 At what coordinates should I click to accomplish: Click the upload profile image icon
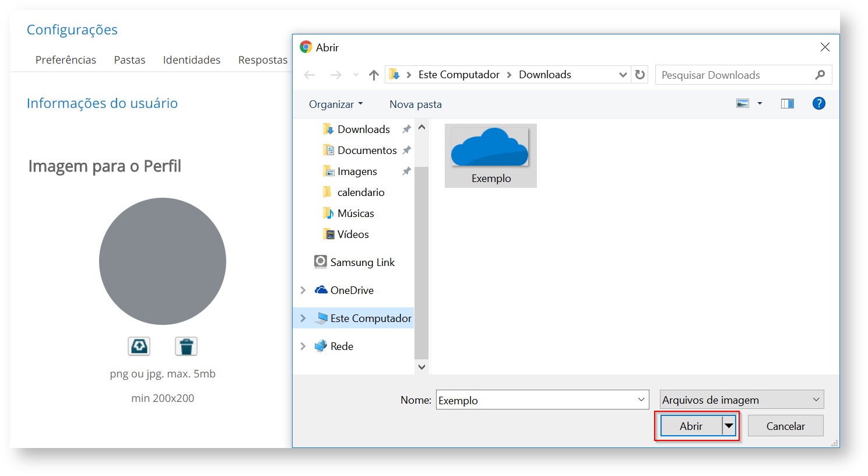coord(139,346)
